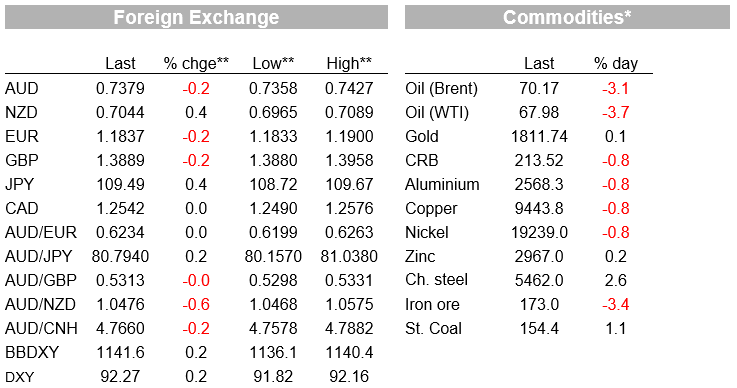Click the Commodities header banner
The image size is (737, 388).
coord(567,17)
